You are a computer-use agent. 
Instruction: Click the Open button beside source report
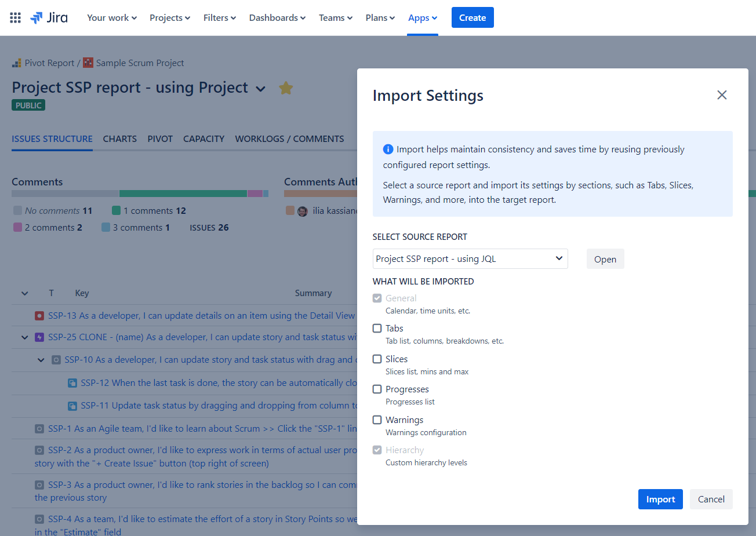(x=605, y=259)
